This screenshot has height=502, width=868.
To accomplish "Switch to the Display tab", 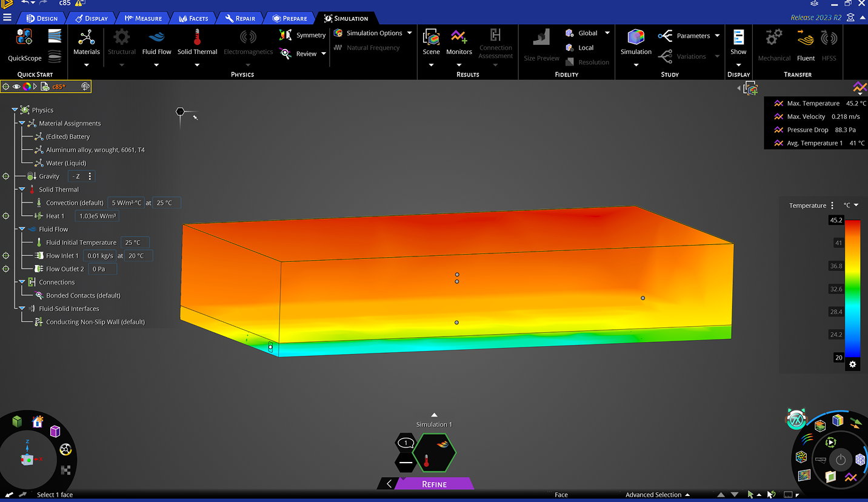I will [91, 18].
